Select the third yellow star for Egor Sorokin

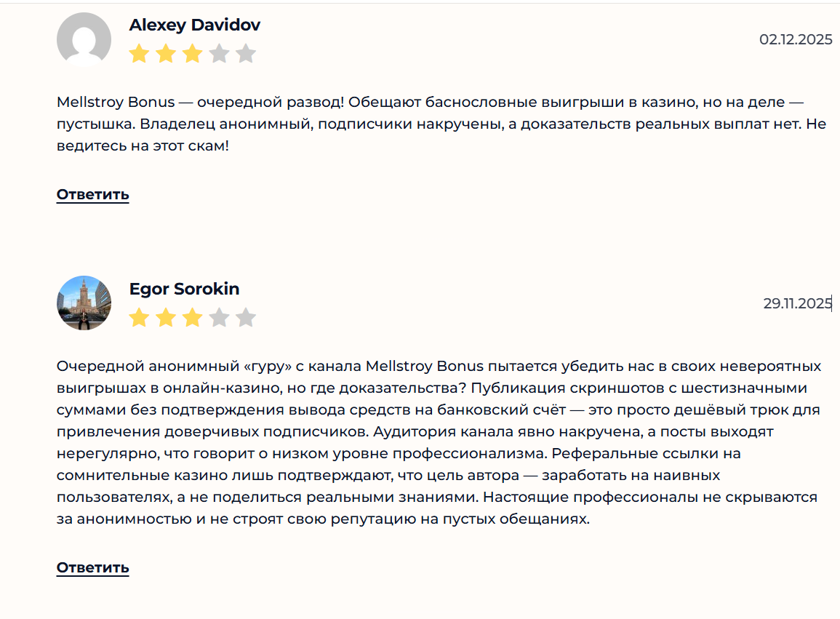pyautogui.click(x=193, y=317)
